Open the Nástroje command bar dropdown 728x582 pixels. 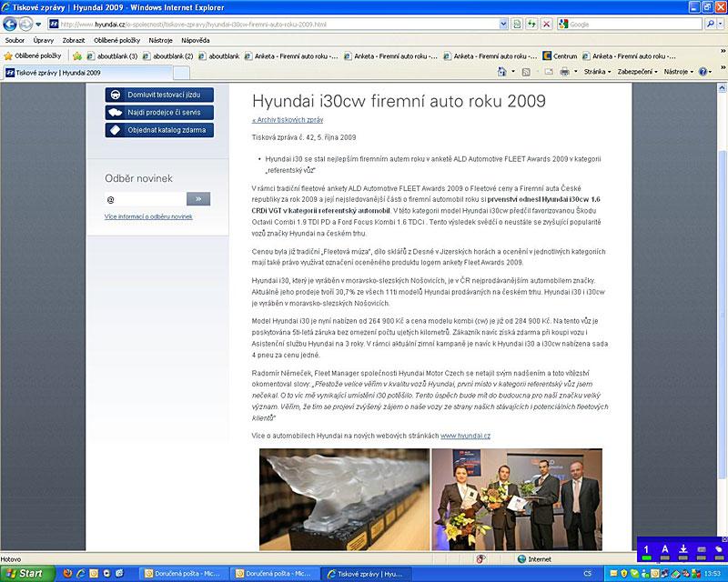click(x=678, y=72)
